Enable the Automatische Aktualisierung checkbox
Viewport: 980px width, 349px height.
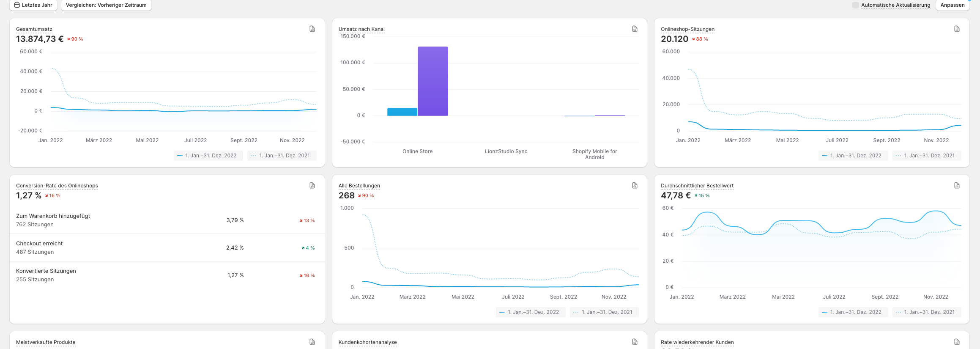pyautogui.click(x=855, y=5)
